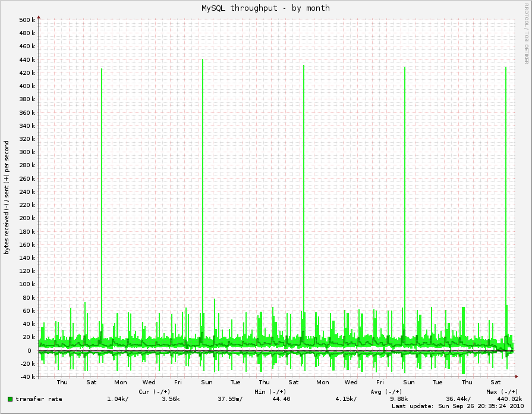The width and height of the screenshot is (532, 414).
Task: Click the "Avg (-/+)" column header
Action: tap(386, 392)
